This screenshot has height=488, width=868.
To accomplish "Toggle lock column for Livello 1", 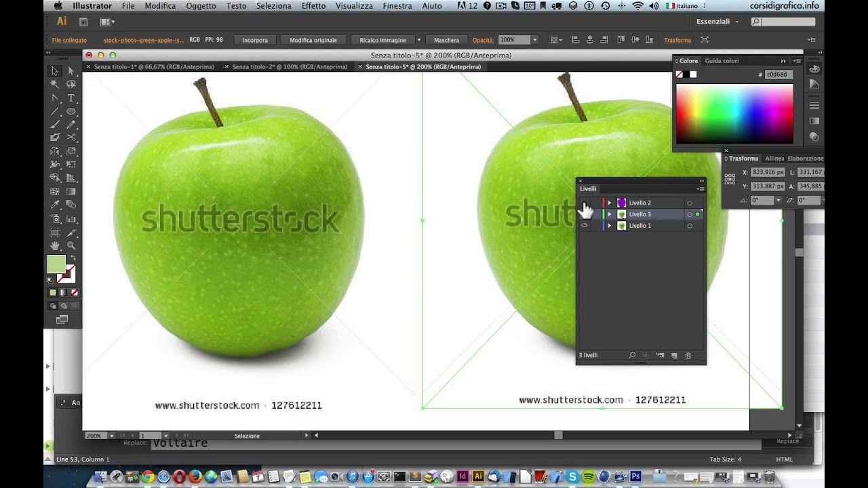I will [595, 226].
